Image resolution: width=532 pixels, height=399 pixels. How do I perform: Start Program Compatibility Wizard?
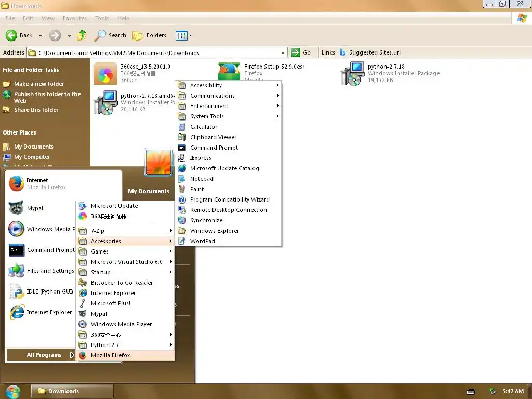click(x=228, y=199)
